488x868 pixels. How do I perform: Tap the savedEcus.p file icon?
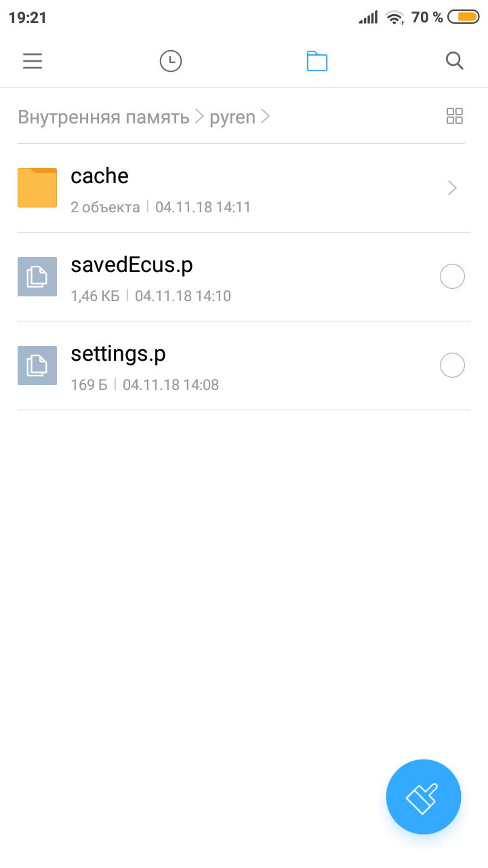[x=37, y=277]
